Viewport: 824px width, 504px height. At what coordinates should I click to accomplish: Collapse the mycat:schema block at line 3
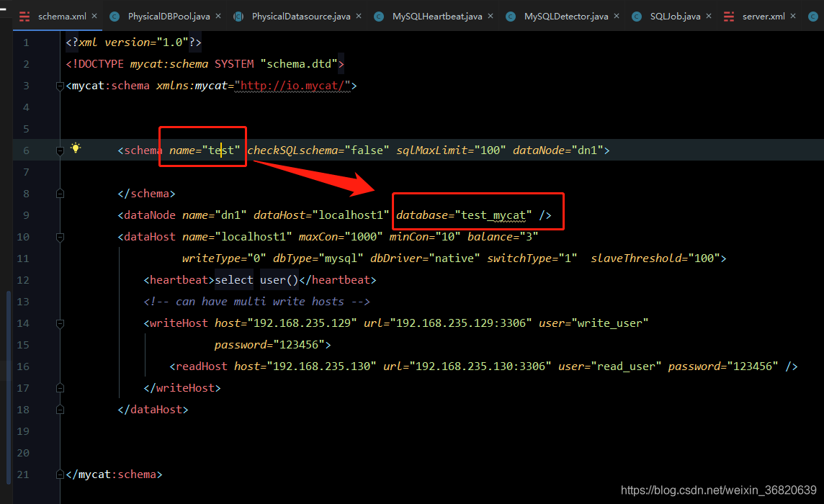pyautogui.click(x=60, y=86)
